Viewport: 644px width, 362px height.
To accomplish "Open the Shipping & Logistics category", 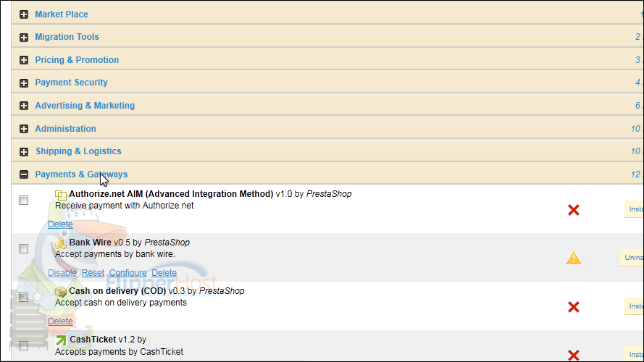I will pyautogui.click(x=78, y=151).
